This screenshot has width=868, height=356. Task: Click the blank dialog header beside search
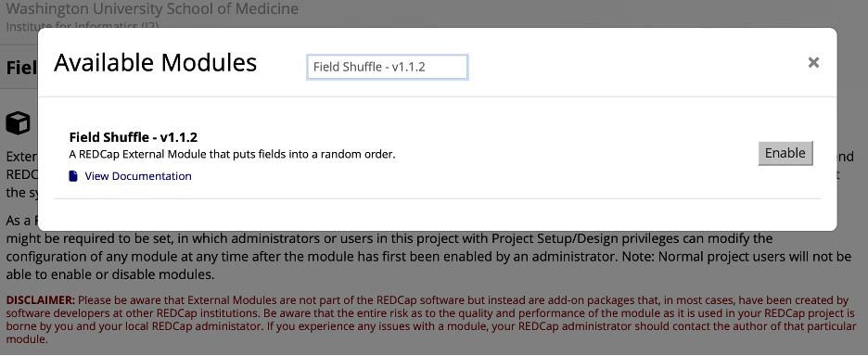coord(636,62)
